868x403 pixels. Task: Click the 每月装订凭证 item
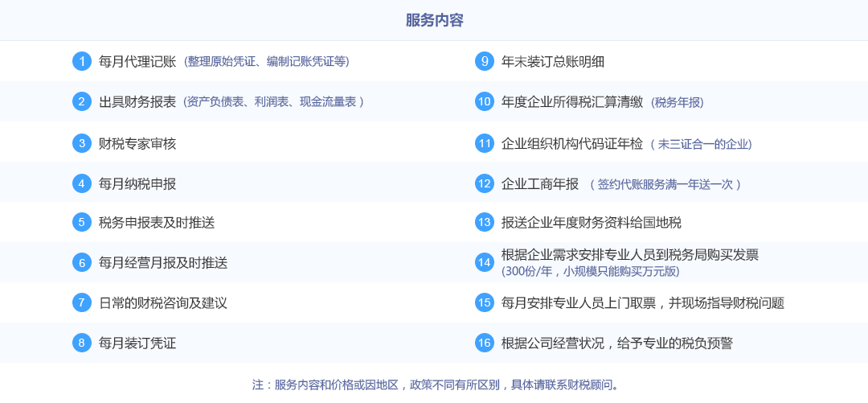(137, 343)
